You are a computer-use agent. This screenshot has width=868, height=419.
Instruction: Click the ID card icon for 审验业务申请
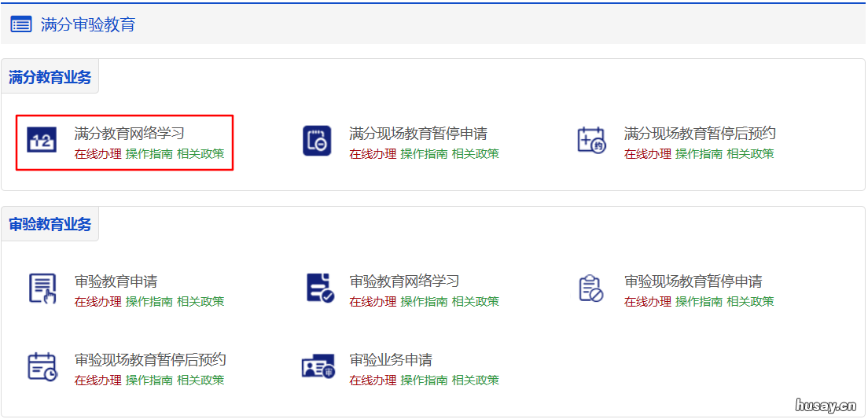tap(318, 366)
